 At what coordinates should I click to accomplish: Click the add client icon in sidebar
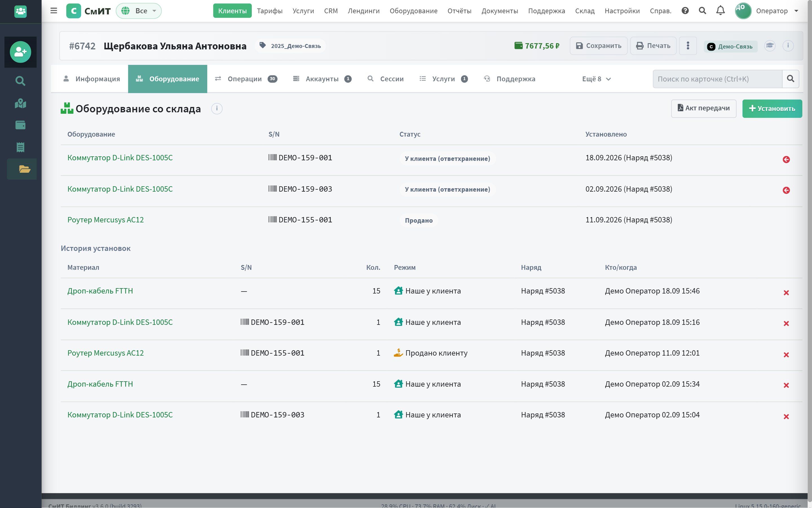pyautogui.click(x=21, y=52)
